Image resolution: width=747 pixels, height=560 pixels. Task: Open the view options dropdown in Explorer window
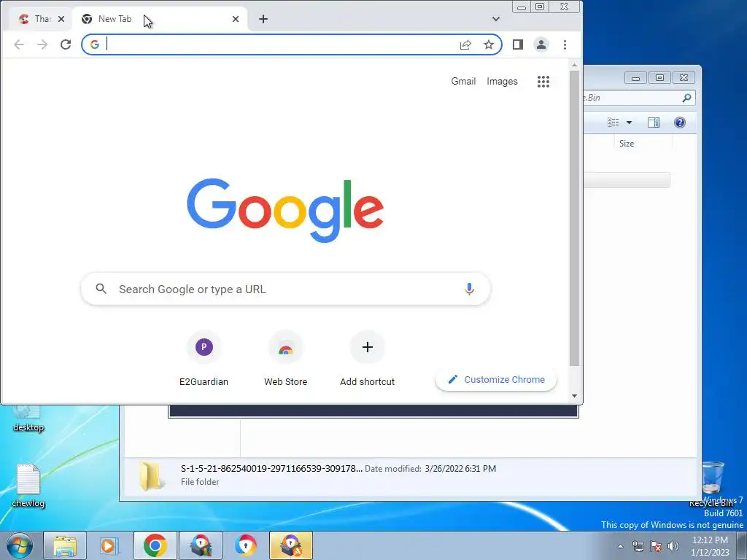629,122
